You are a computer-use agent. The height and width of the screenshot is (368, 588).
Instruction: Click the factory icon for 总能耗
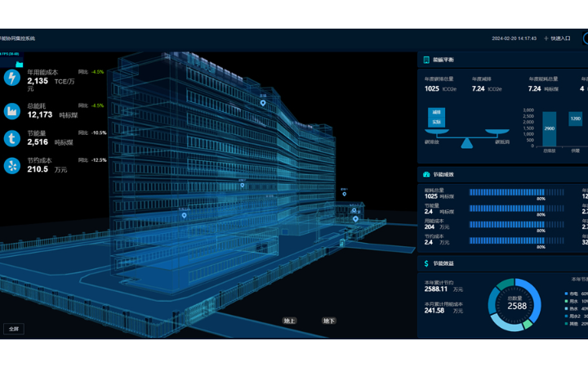coord(12,110)
